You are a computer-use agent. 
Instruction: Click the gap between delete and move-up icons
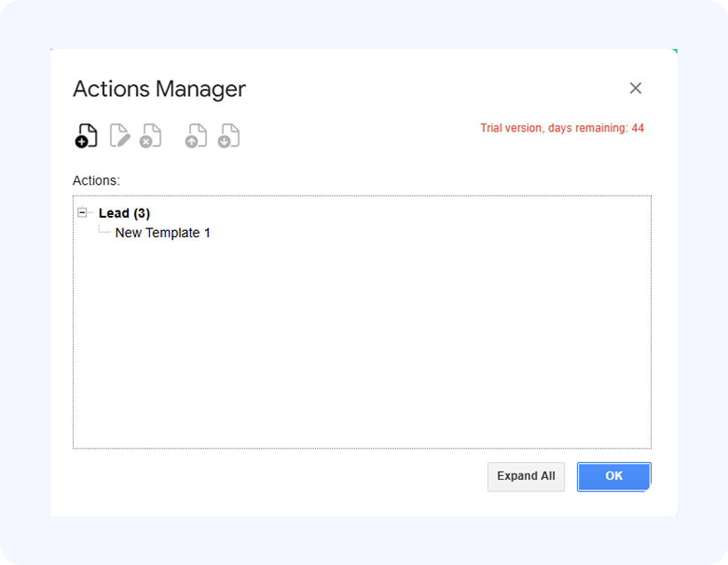click(173, 136)
